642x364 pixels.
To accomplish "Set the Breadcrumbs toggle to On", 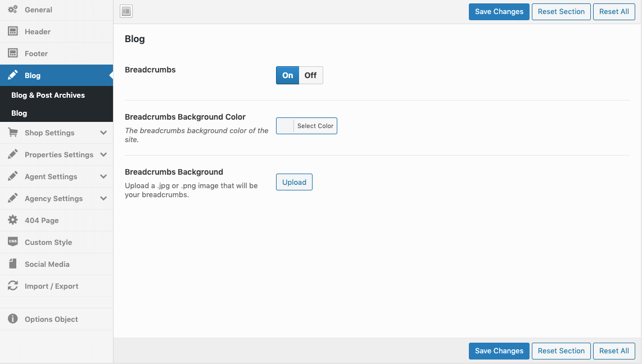I will [x=287, y=75].
